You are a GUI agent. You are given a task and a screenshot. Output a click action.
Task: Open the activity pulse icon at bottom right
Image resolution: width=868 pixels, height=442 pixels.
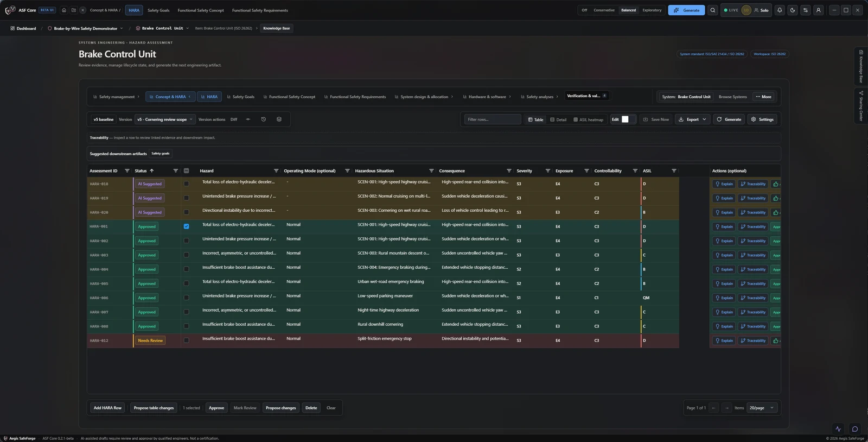click(x=838, y=429)
